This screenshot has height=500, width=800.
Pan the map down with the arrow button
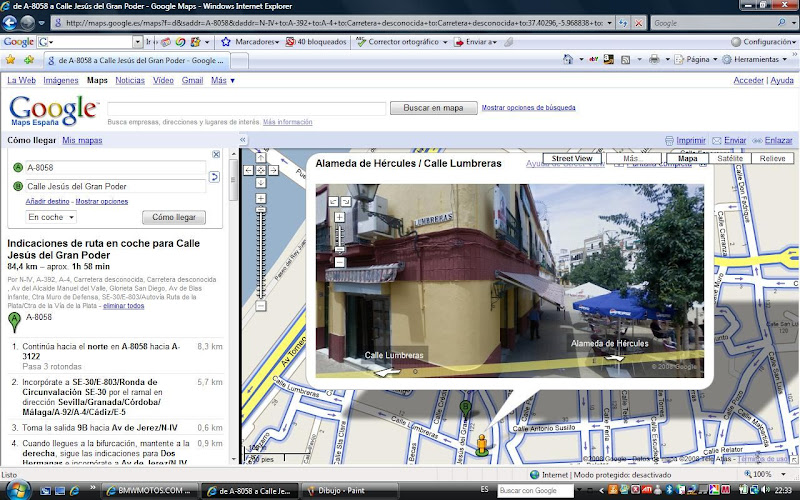(x=261, y=183)
